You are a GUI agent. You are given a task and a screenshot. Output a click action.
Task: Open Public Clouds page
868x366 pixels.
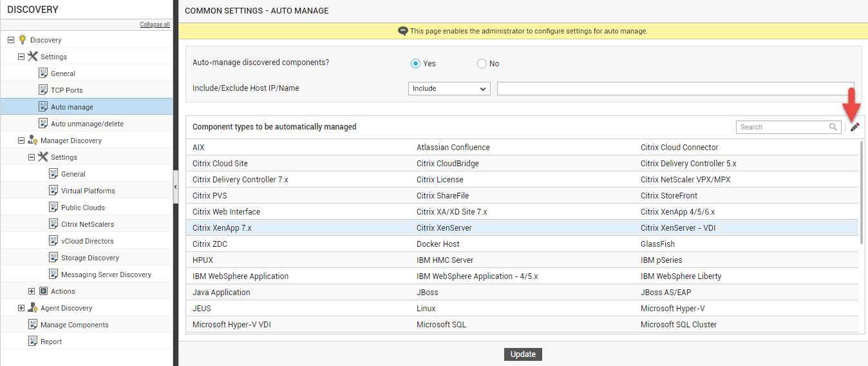(x=83, y=207)
